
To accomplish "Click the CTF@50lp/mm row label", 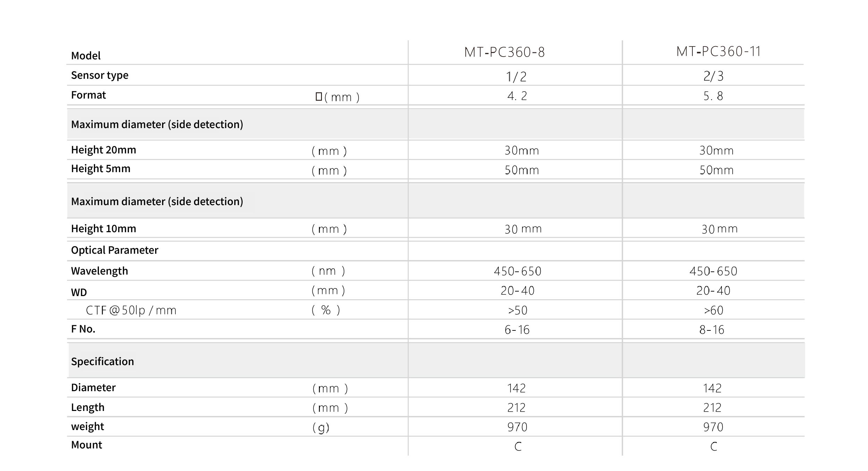I will click(131, 310).
